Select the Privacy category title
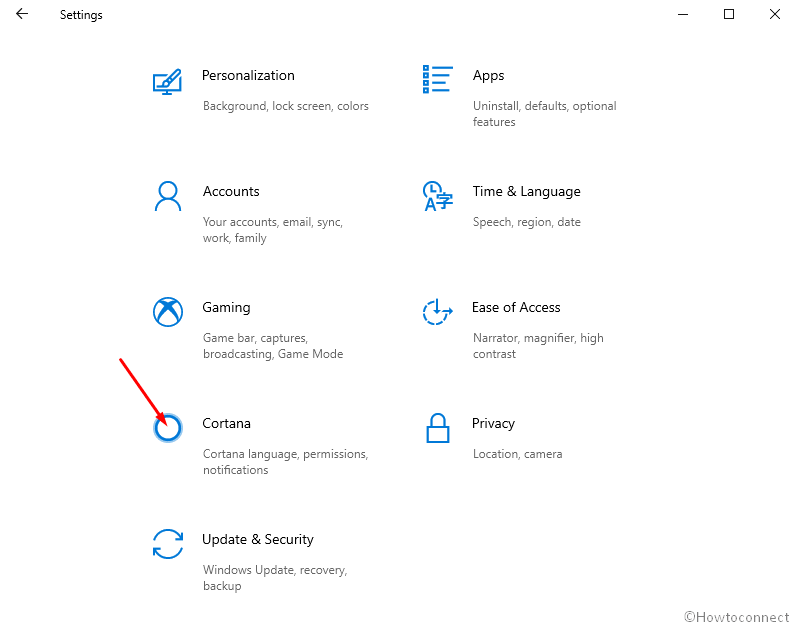This screenshot has width=798, height=627. coord(494,424)
